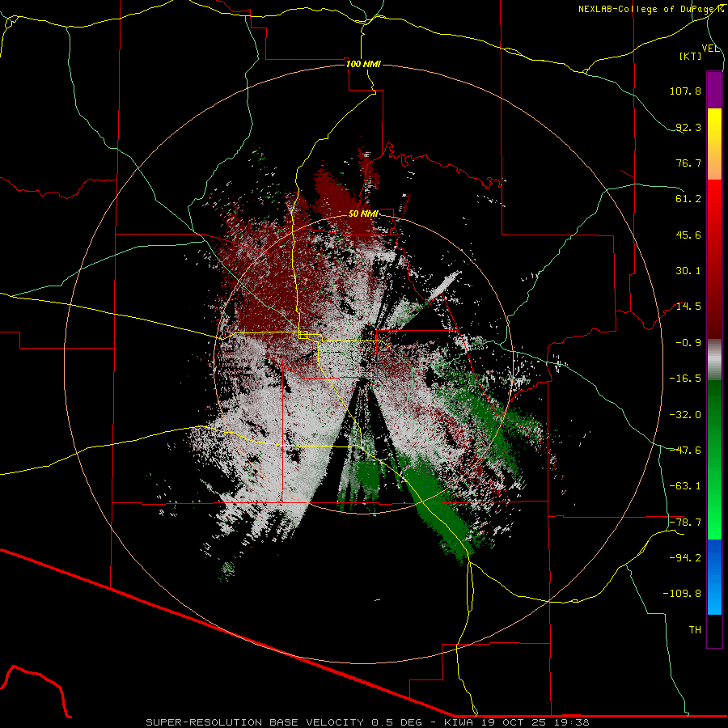Click the [KT] units label
The width and height of the screenshot is (728, 728).
click(690, 56)
